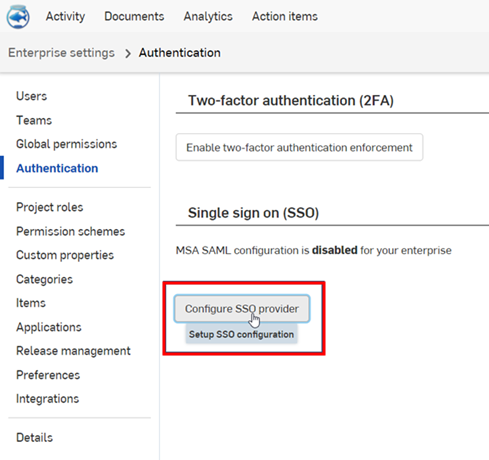Open the Activity tab
Screen dimensions: 489x460
point(65,16)
